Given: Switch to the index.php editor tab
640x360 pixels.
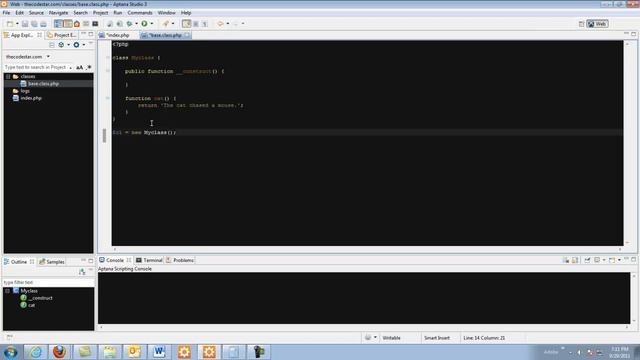Looking at the screenshot, I should pyautogui.click(x=118, y=35).
